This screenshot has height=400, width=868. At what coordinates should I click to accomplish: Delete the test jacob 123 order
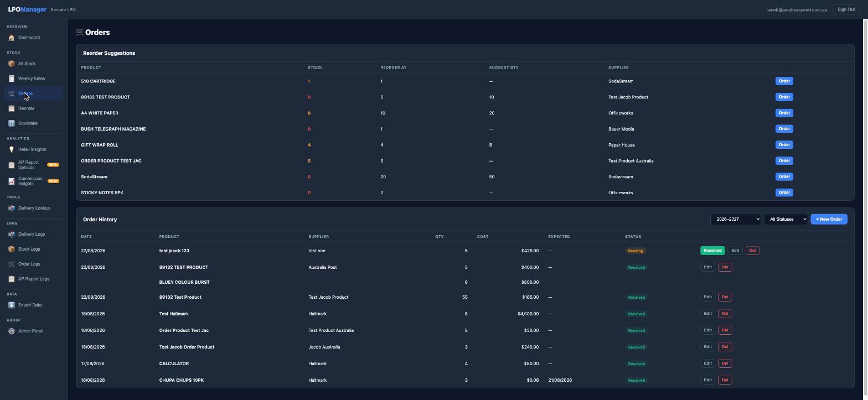coord(752,251)
